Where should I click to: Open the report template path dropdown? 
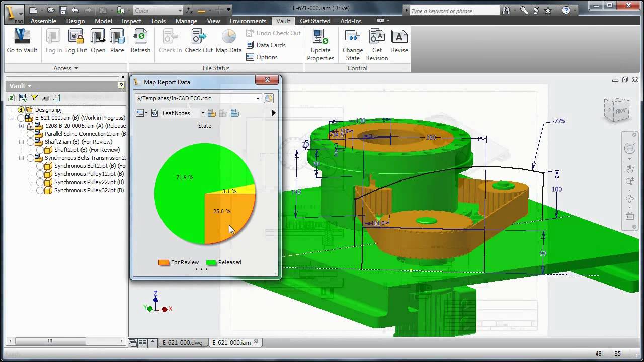point(258,98)
